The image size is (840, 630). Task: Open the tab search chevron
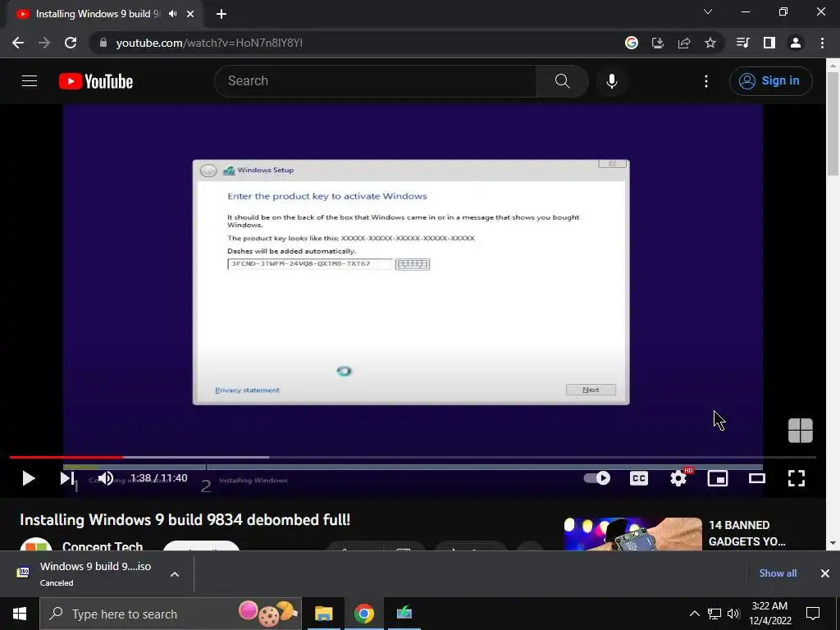(x=708, y=11)
